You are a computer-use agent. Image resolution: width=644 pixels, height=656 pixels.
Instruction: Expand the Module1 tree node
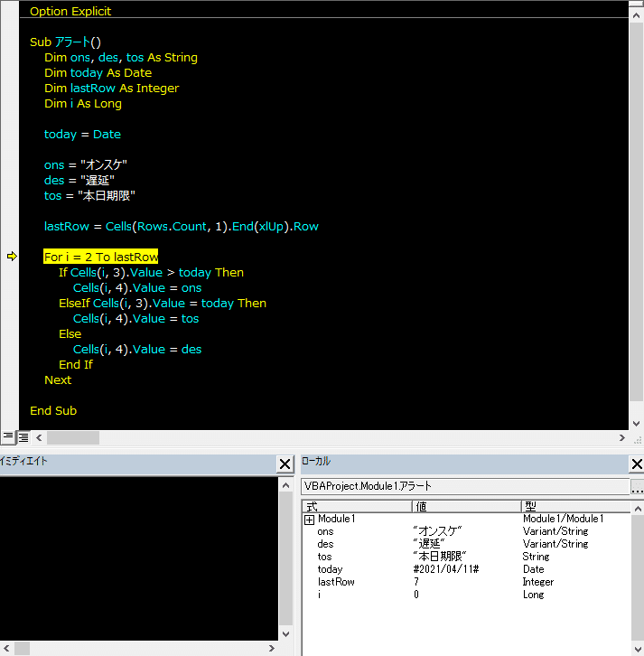click(309, 520)
